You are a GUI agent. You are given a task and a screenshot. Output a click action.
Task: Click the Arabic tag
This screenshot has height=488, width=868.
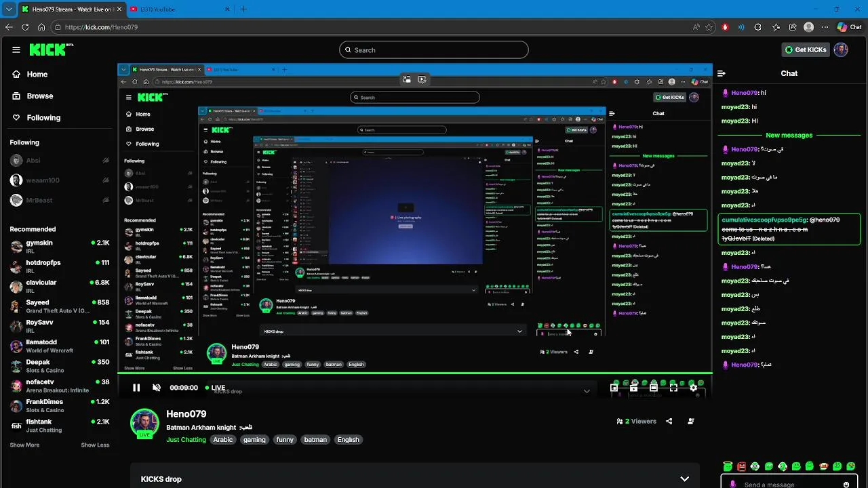(x=223, y=440)
